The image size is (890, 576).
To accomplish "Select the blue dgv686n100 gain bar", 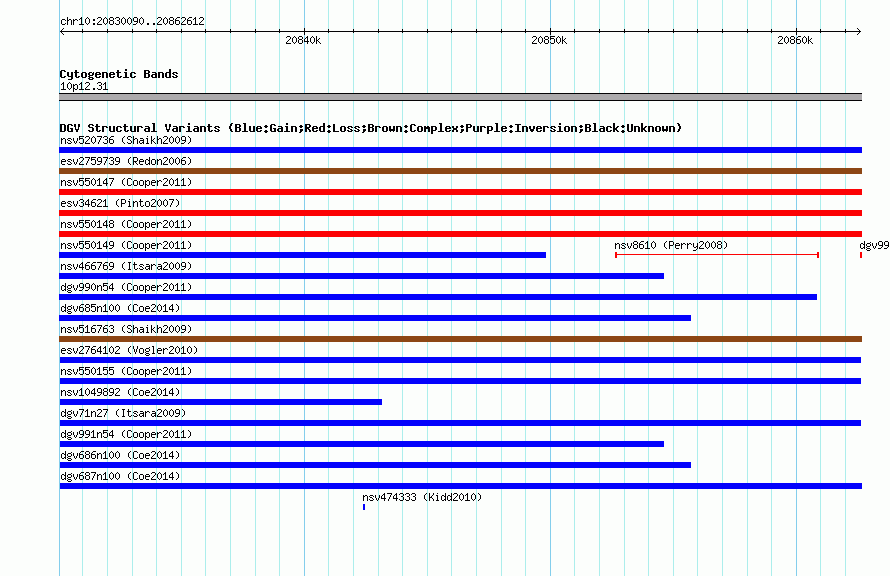I will (x=375, y=465).
